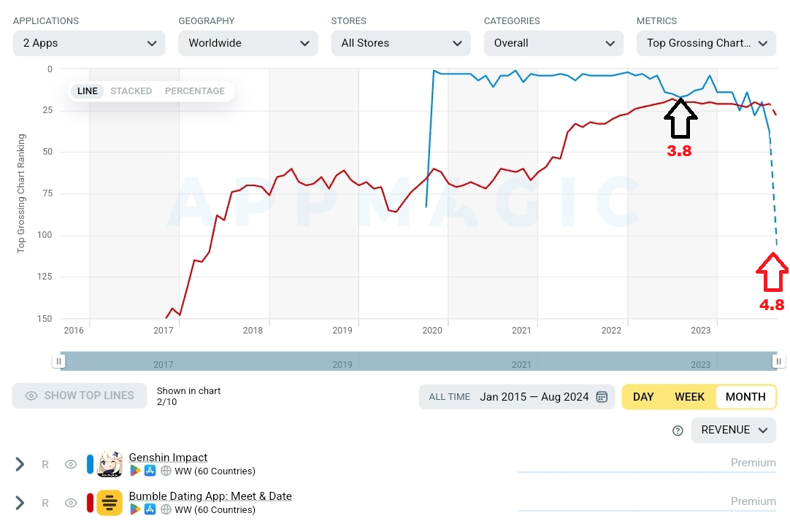The height and width of the screenshot is (532, 790).
Task: Click the left pause handle of range slider
Action: (59, 361)
